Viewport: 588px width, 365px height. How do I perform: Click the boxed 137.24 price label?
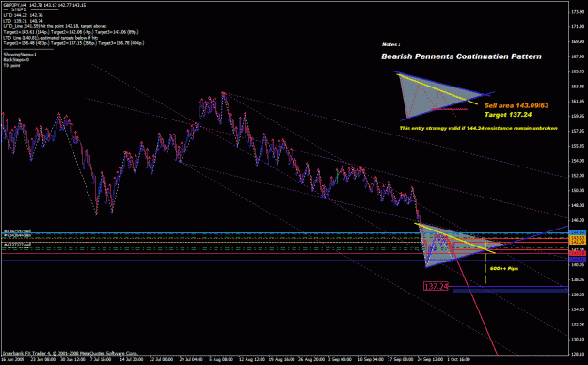[x=436, y=287]
